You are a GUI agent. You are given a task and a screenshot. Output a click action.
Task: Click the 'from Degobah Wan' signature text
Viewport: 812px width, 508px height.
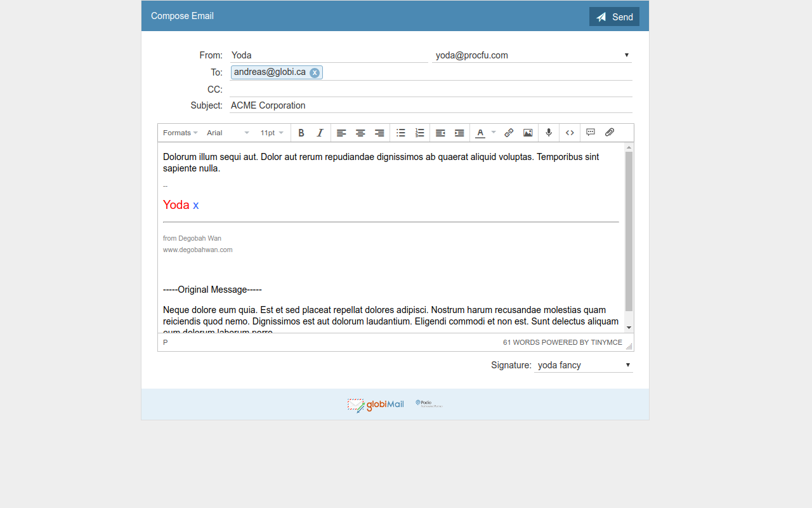click(x=192, y=238)
